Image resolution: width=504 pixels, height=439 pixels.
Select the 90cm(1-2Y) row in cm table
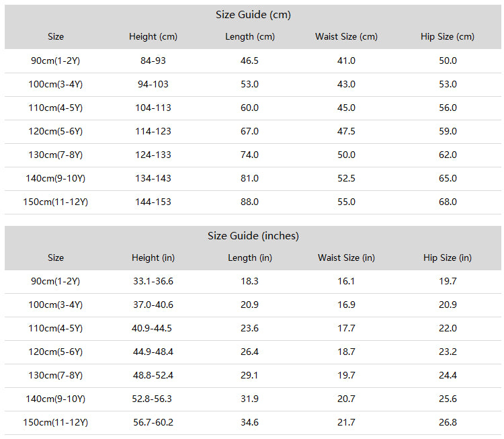pos(253,61)
